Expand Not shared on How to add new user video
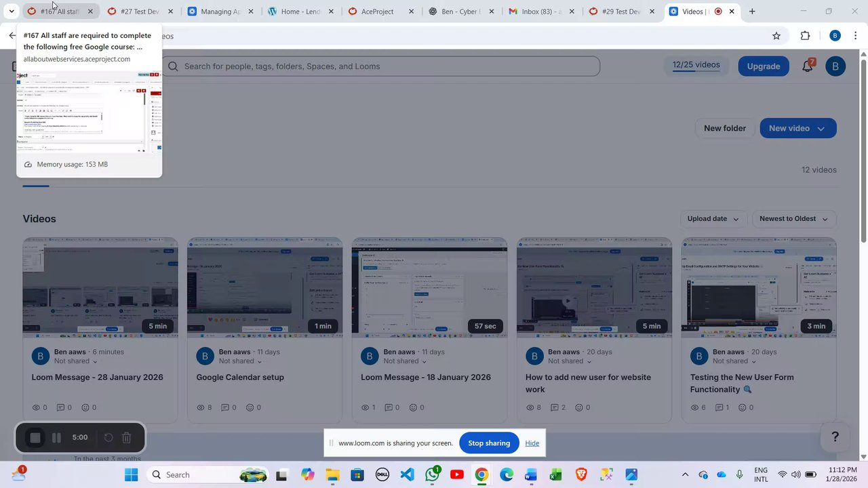The width and height of the screenshot is (868, 488). [x=589, y=362]
